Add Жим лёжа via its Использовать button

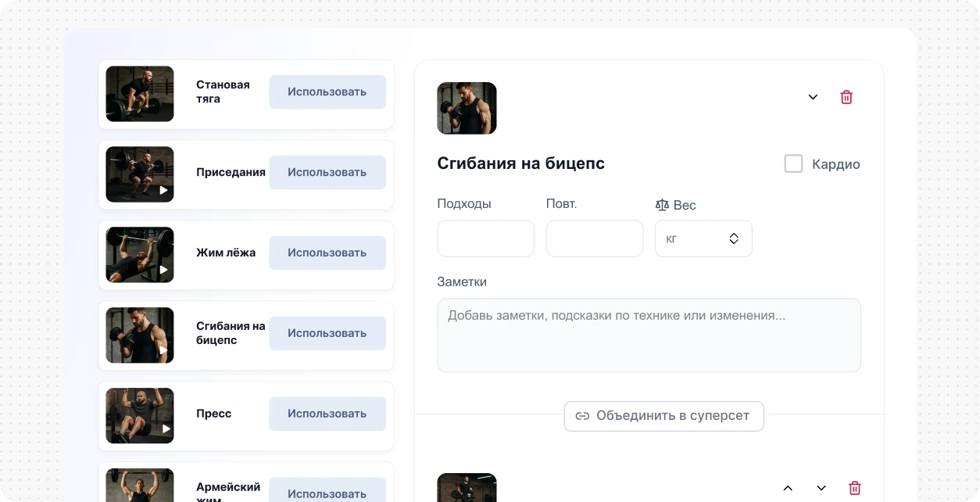pyautogui.click(x=327, y=253)
